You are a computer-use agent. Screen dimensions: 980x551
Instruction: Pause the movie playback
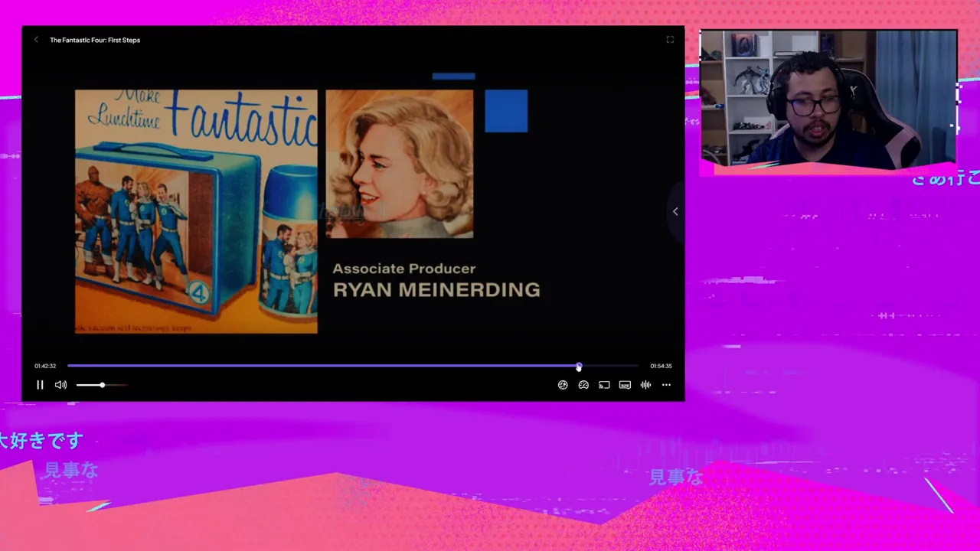40,385
